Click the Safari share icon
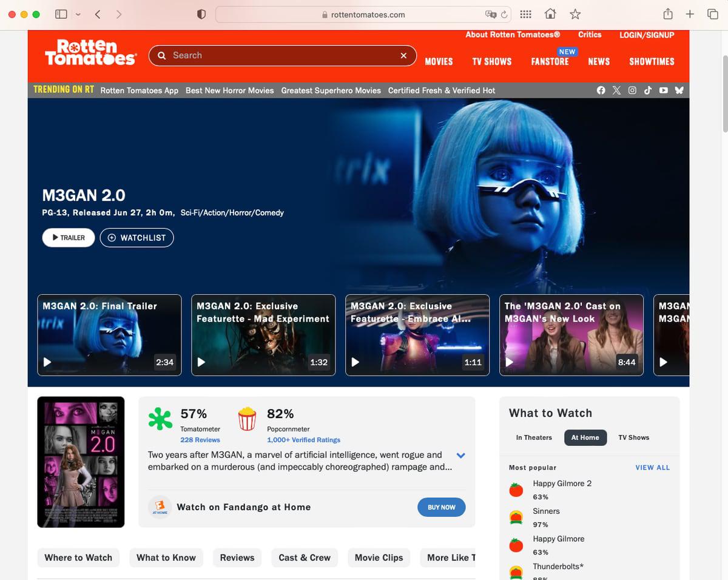Image resolution: width=728 pixels, height=580 pixels. pyautogui.click(x=667, y=14)
